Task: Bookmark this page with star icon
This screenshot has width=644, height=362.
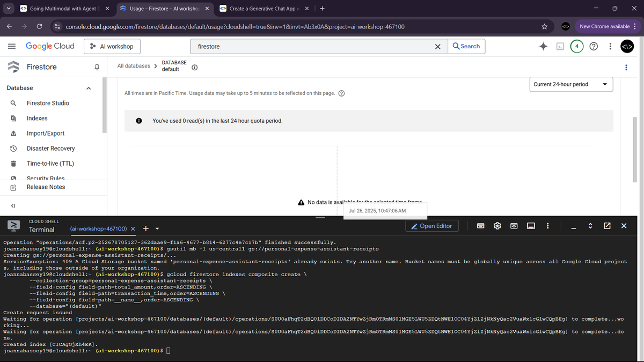Action: click(x=544, y=26)
